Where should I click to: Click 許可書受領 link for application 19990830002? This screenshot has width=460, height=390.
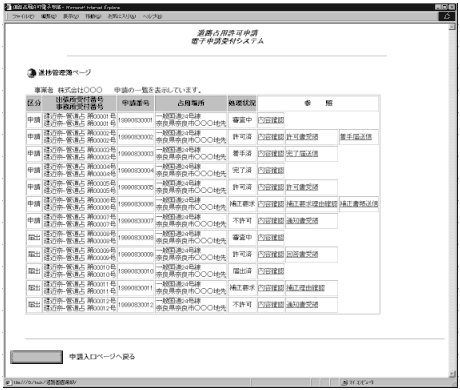click(x=302, y=137)
